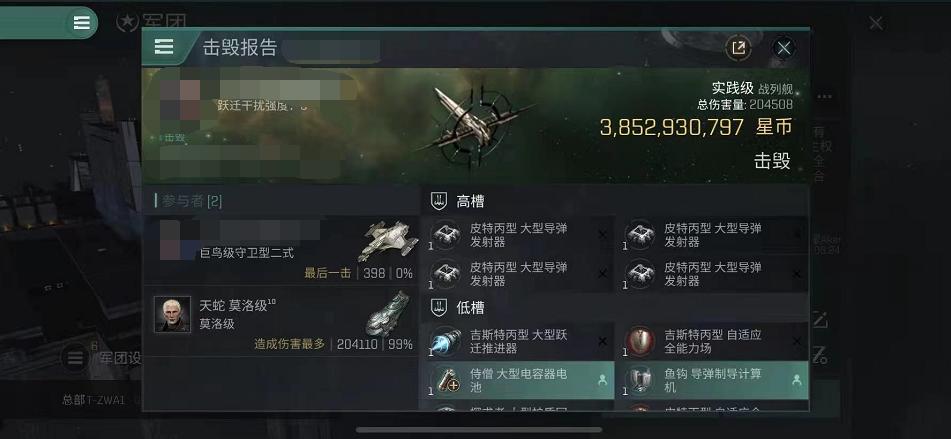The image size is (951, 439).
Task: Click the 鱼钩 导弹制导计算机 item
Action: pos(712,380)
